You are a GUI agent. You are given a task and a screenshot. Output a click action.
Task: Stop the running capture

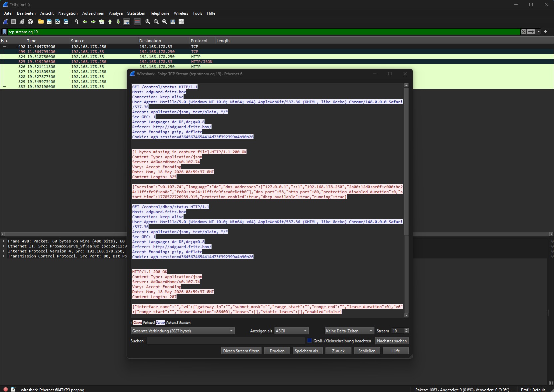(x=14, y=22)
